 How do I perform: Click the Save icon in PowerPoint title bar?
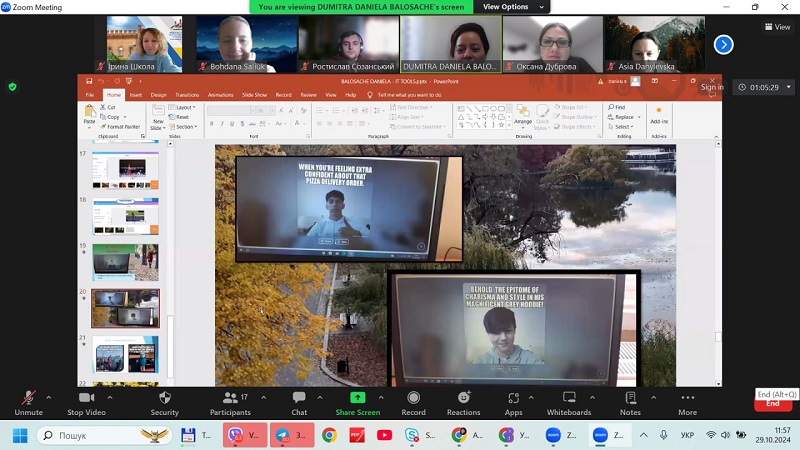[89, 81]
